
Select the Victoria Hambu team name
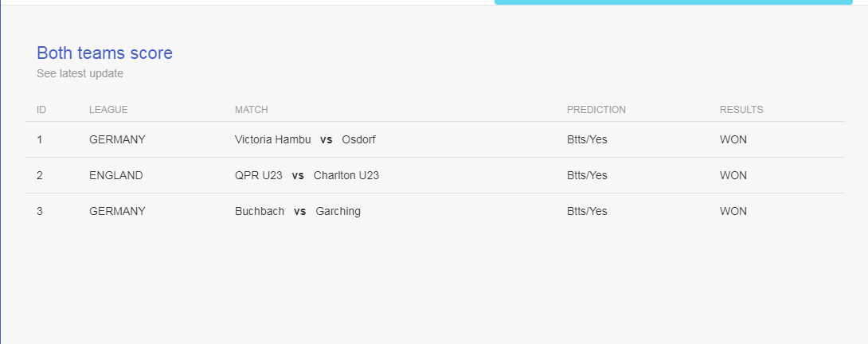click(273, 139)
